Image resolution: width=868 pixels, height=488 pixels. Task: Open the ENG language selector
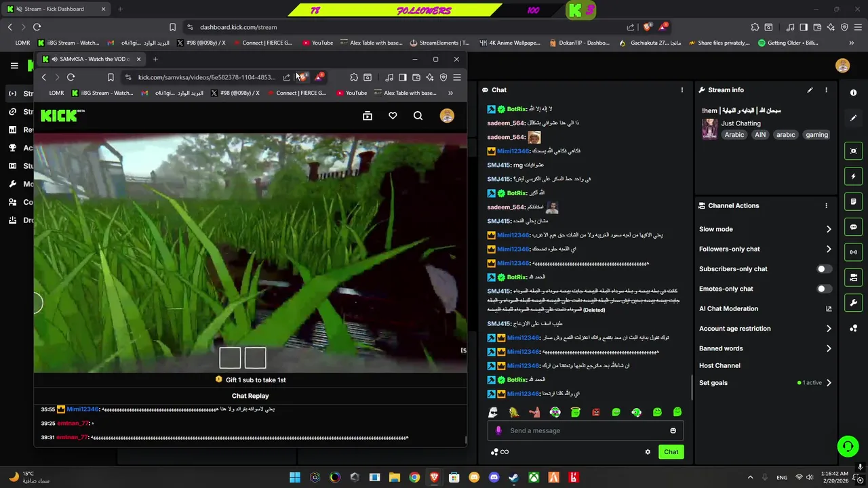[782, 477]
